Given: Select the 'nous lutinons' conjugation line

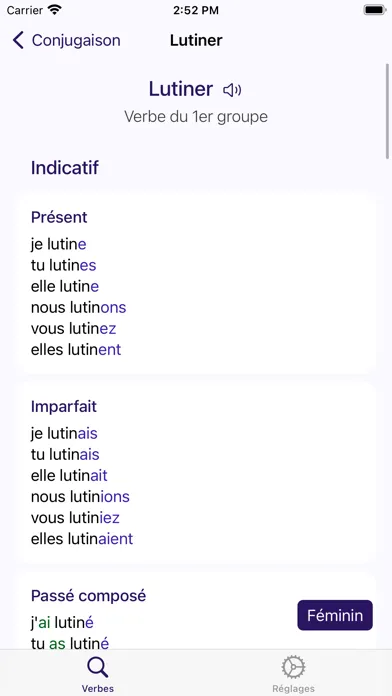Looking at the screenshot, I should [79, 307].
